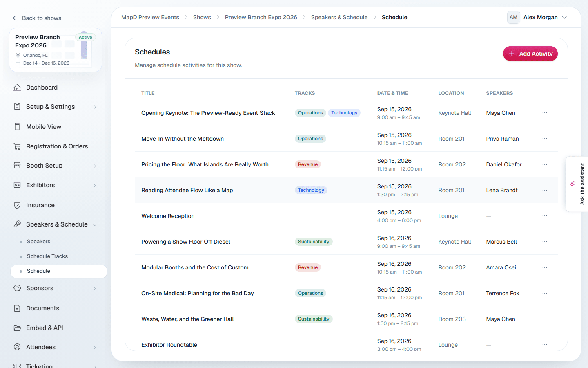Click the Preview Branch Expo 2026 show card

coord(56,50)
